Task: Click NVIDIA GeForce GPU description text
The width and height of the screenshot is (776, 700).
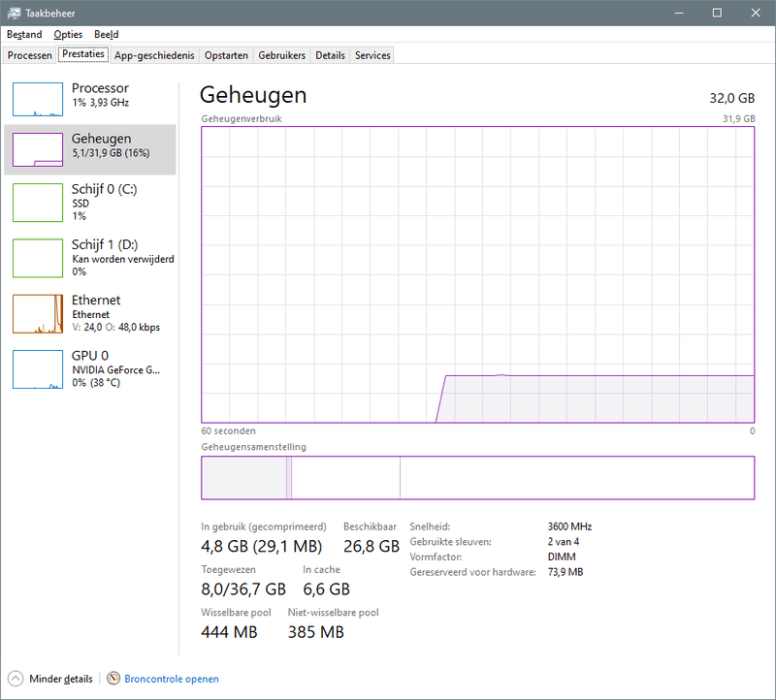Action: pyautogui.click(x=115, y=370)
